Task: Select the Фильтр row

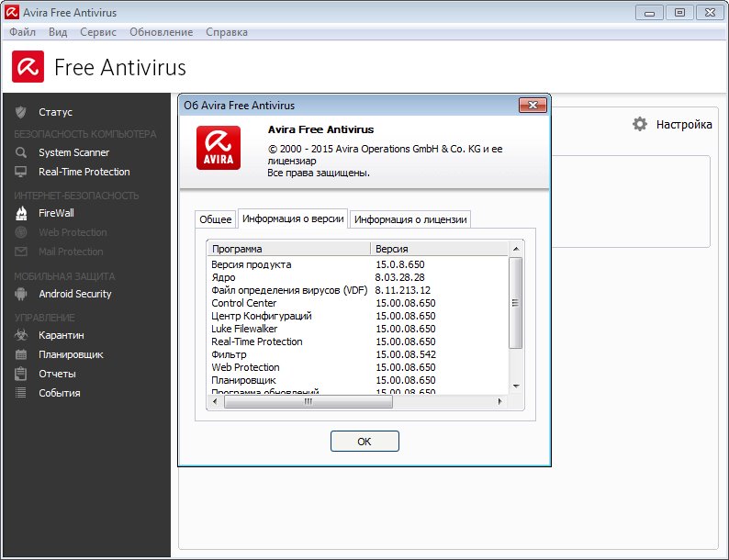Action: click(357, 354)
